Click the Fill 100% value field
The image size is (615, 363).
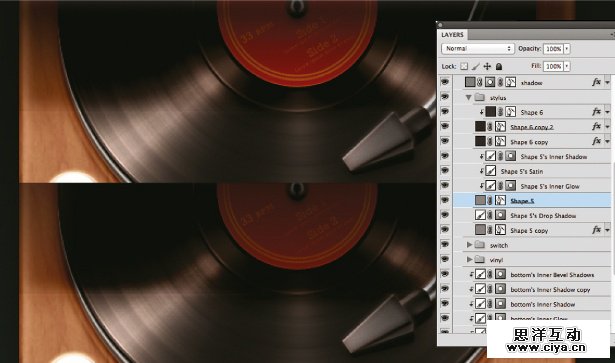553,66
